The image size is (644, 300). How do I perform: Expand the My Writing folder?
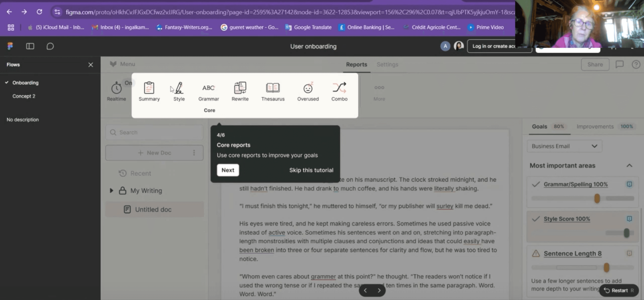tap(112, 191)
